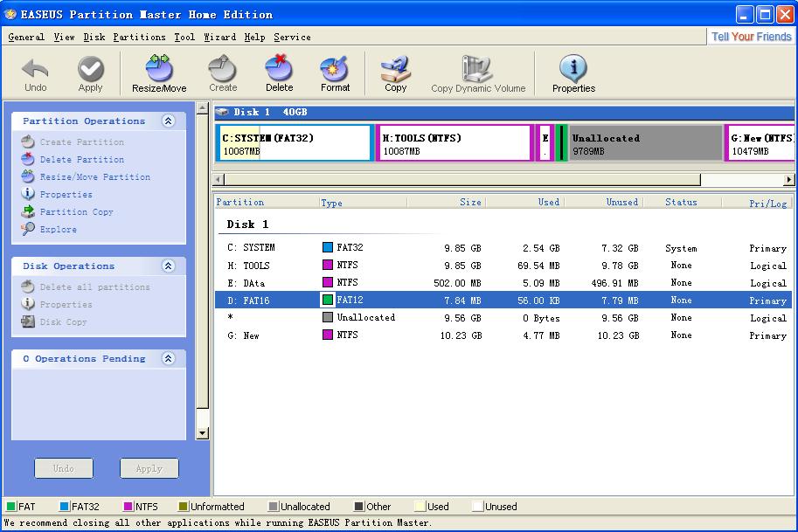798x532 pixels.
Task: Click the disk map scroll left arrow
Action: (x=219, y=180)
